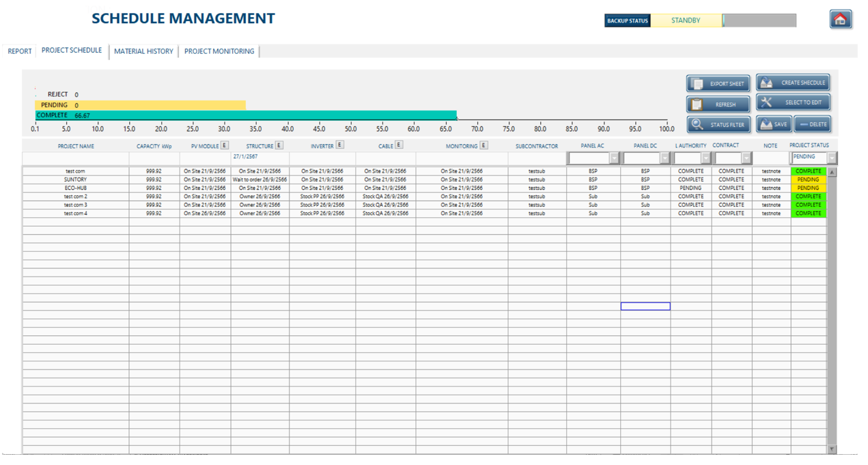Image resolution: width=868 pixels, height=465 pixels.
Task: Open the Status Filter
Action: pyautogui.click(x=718, y=125)
